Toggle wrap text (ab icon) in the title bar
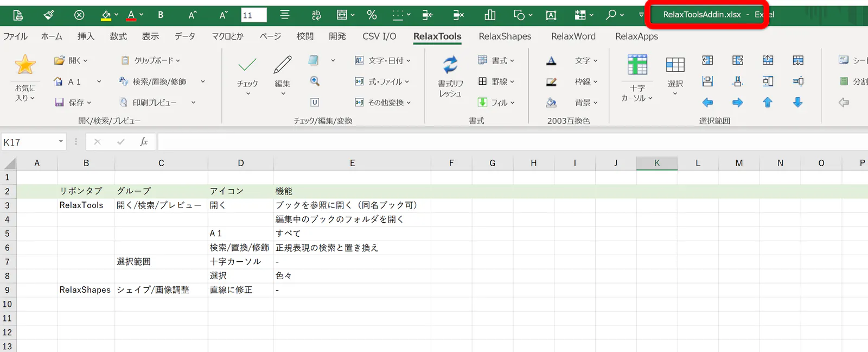Image resolution: width=868 pixels, height=352 pixels. (x=316, y=15)
